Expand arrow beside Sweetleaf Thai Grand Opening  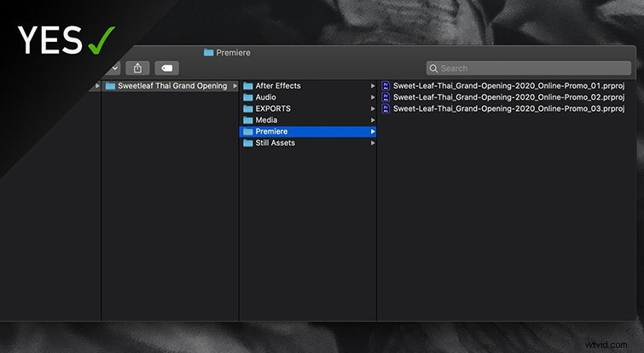pyautogui.click(x=235, y=86)
